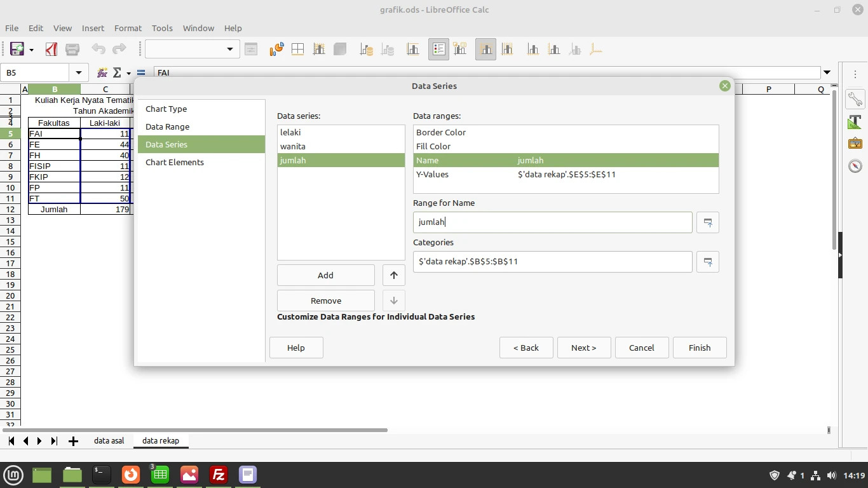Click the Sum sigma icon
This screenshot has height=488, width=868.
pyautogui.click(x=117, y=73)
